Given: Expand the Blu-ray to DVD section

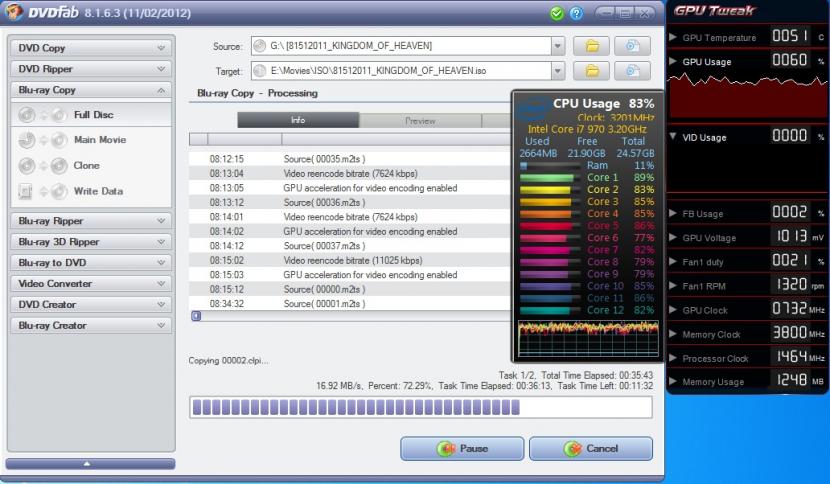Looking at the screenshot, I should pos(91,263).
